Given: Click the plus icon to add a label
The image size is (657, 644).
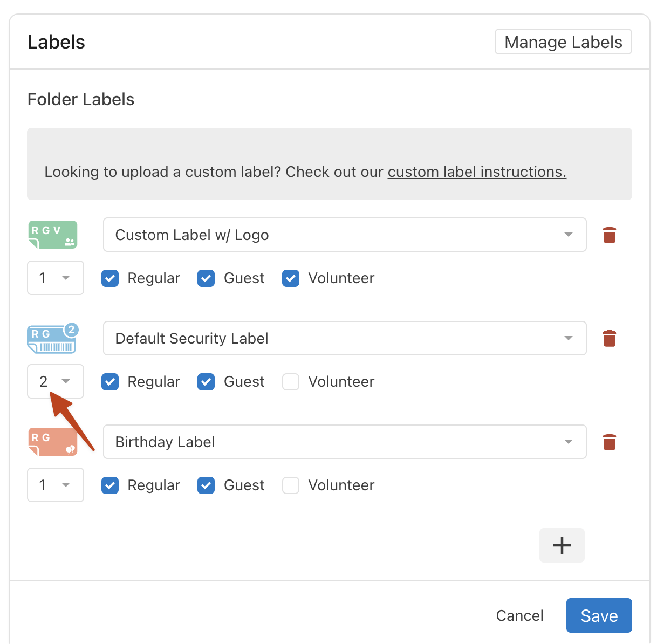Looking at the screenshot, I should click(562, 545).
